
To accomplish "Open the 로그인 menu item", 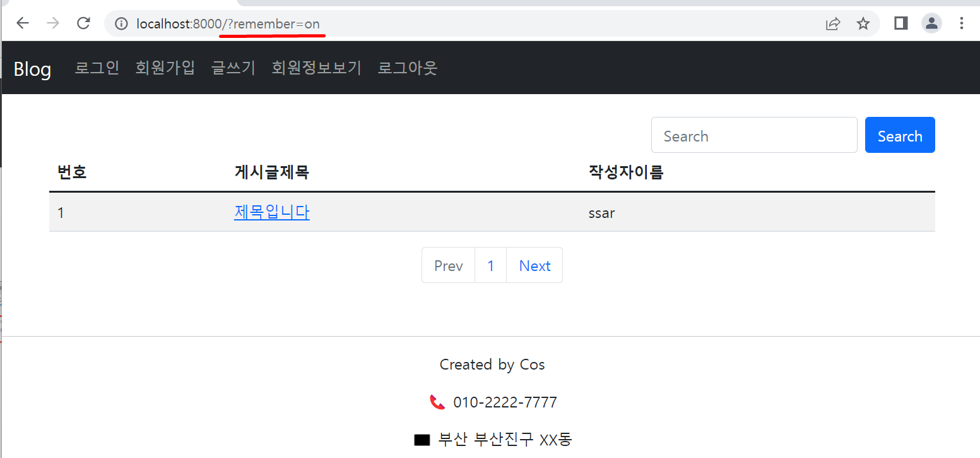I will 97,68.
